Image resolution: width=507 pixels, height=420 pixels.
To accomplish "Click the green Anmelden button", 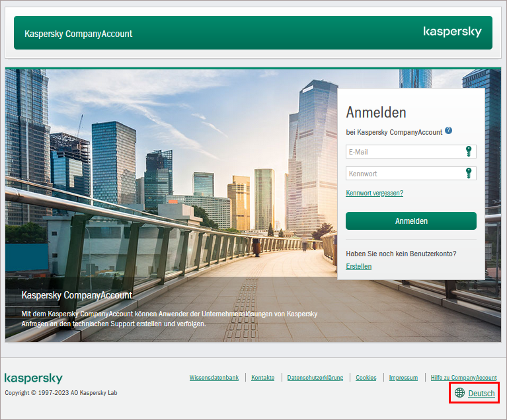I will (411, 221).
